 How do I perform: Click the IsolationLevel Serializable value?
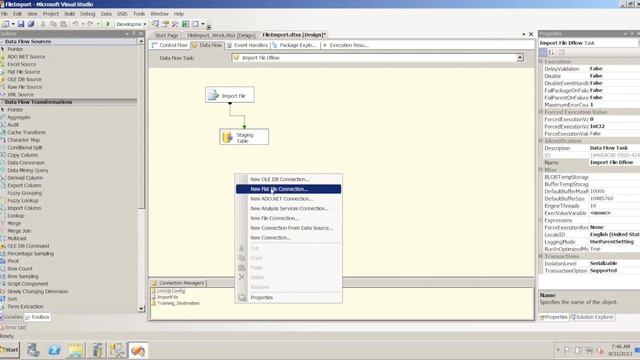tap(614, 263)
